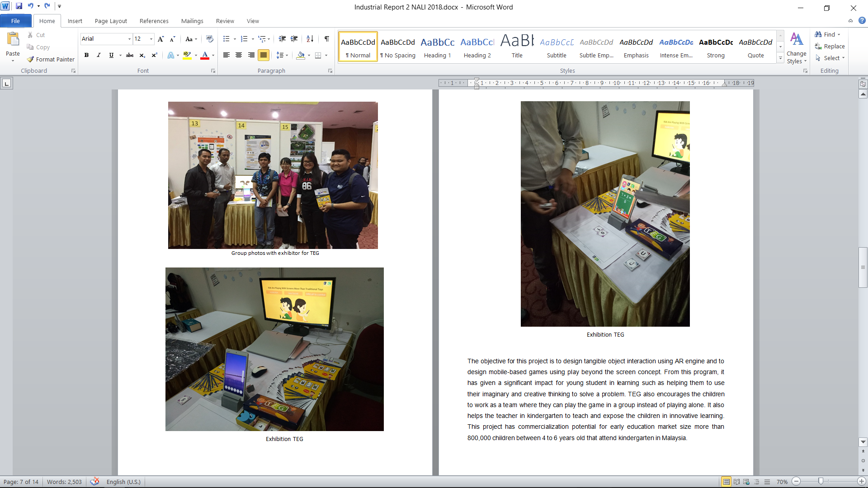Viewport: 868px width, 488px height.
Task: Click the Replace button in Editing
Action: [830, 46]
